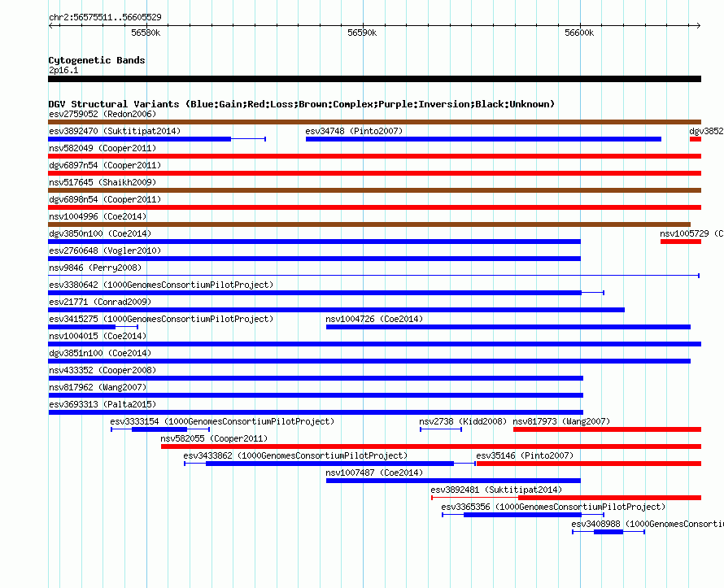
Task: Click the 56600k ruler tick label
Action: 579,33
